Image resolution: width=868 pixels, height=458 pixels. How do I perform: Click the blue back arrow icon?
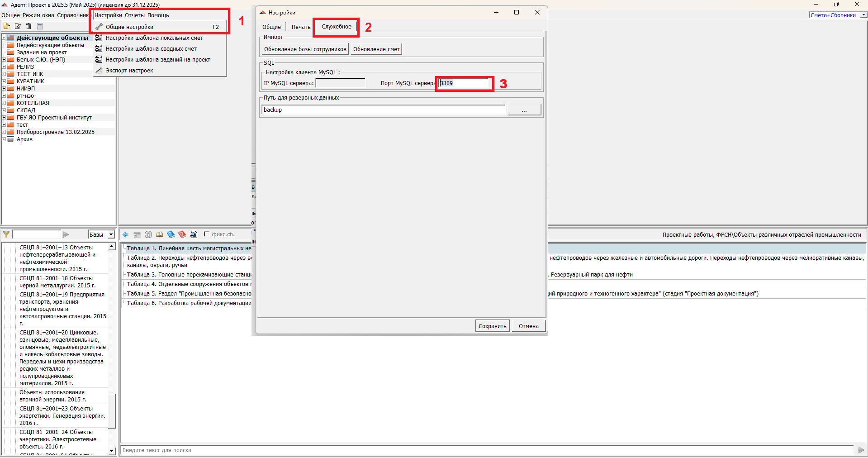(126, 234)
